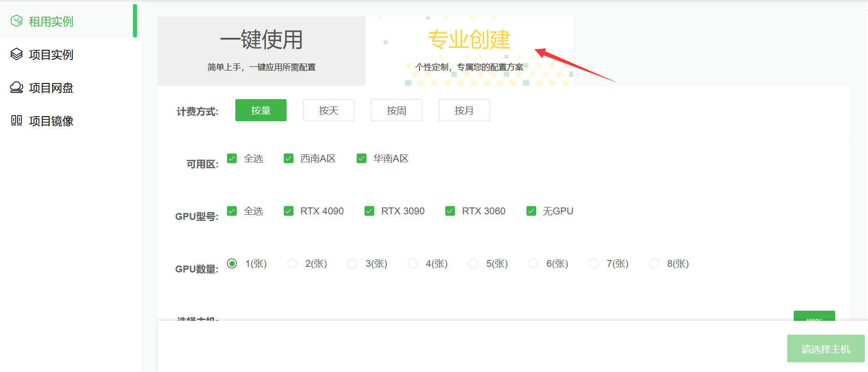Screen dimensions: 868x372
Task: Uncheck the 西南A区 checkbox
Action: [289, 159]
